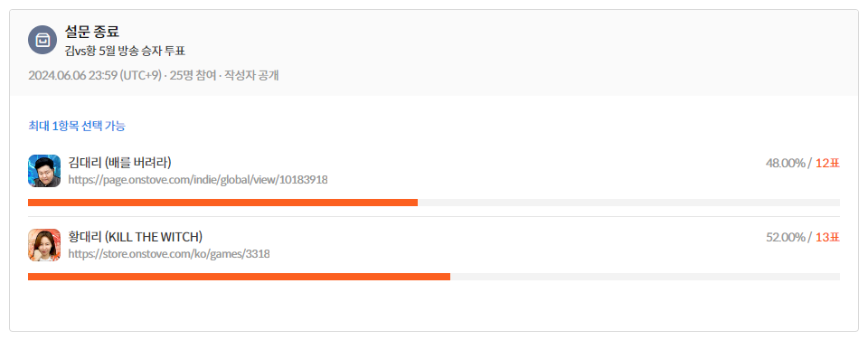Click the gray unfilled part of 김대리's bar
This screenshot has height=340, width=868.
click(x=629, y=203)
